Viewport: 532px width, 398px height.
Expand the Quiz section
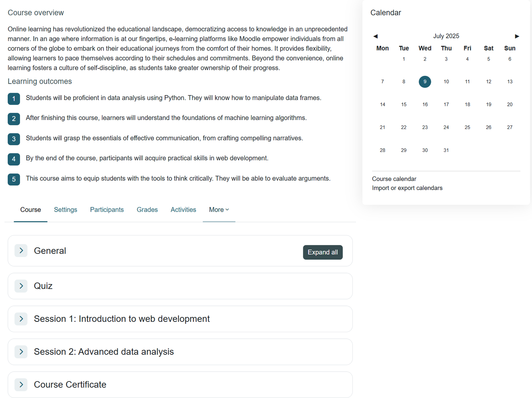pos(21,286)
